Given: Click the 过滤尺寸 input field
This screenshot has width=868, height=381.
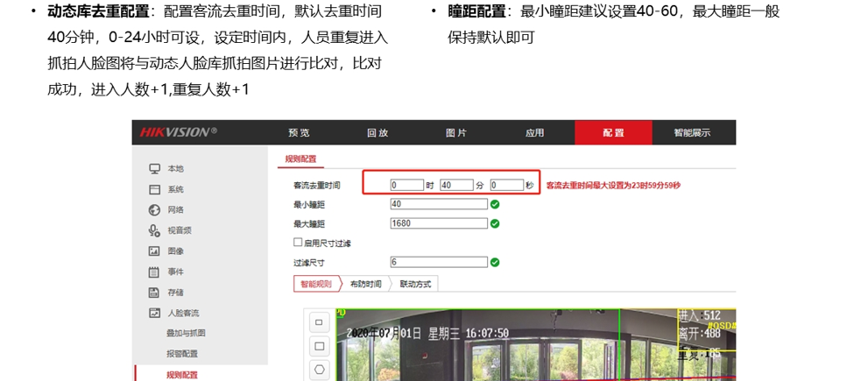Looking at the screenshot, I should click(438, 262).
